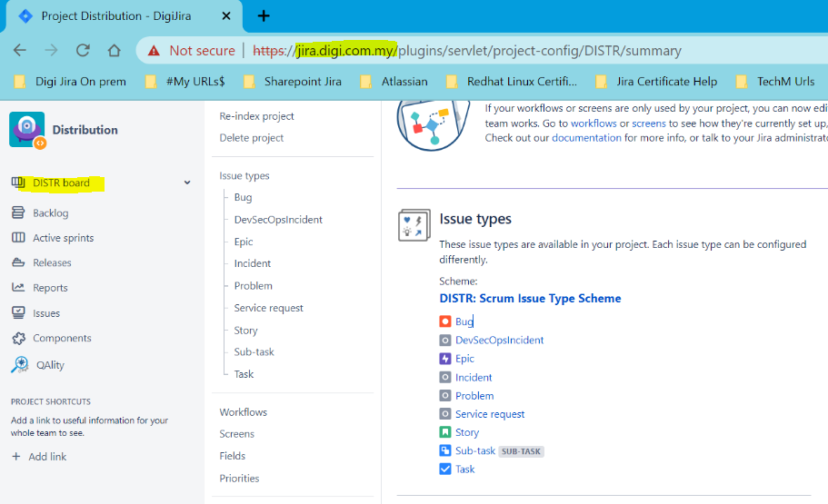828x504 pixels.
Task: Click the Issue types section icon
Action: 414,225
